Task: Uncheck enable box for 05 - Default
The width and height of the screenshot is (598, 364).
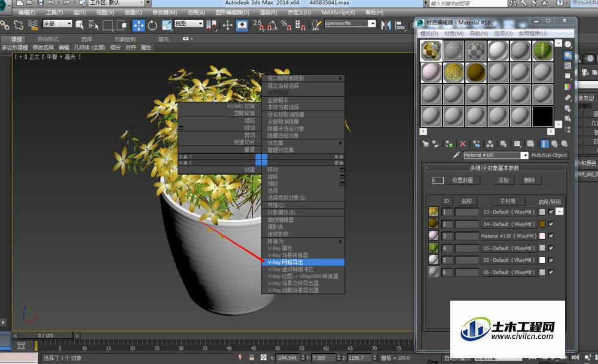Action: [551, 248]
